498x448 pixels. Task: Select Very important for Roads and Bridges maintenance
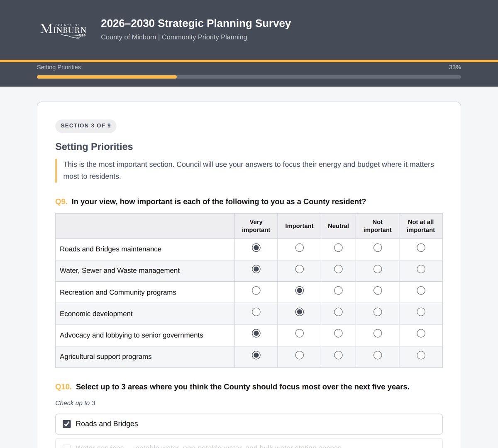256,248
